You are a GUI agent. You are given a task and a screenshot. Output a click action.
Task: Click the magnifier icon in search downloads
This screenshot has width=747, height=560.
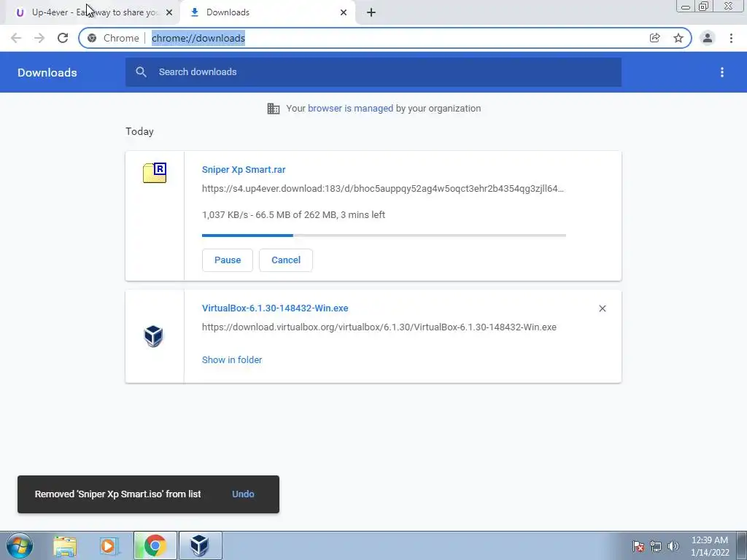point(141,72)
